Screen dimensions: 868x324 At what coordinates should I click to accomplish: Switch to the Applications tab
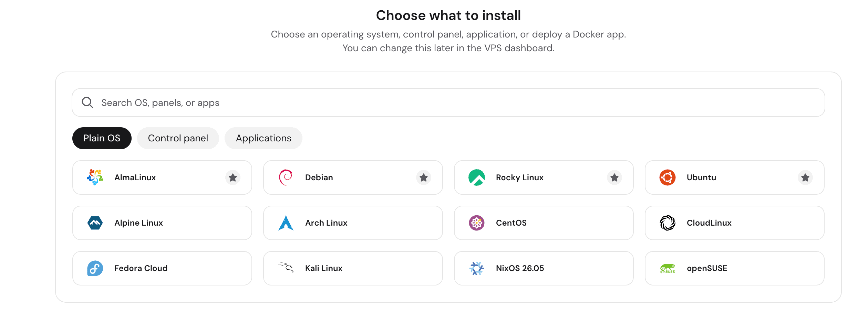pyautogui.click(x=263, y=138)
